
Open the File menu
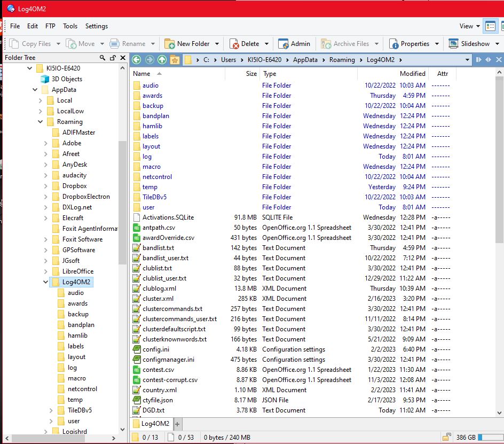coord(15,26)
